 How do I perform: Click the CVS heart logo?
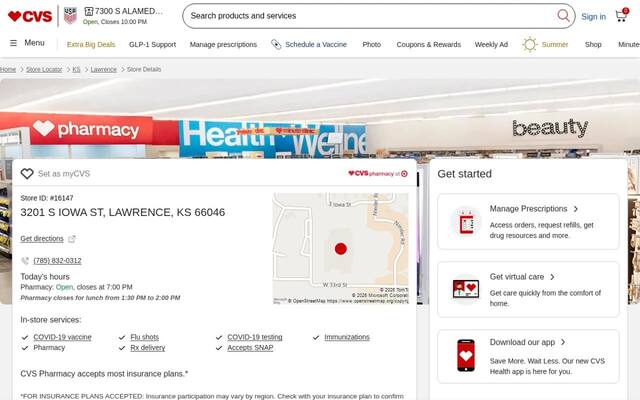pyautogui.click(x=30, y=16)
